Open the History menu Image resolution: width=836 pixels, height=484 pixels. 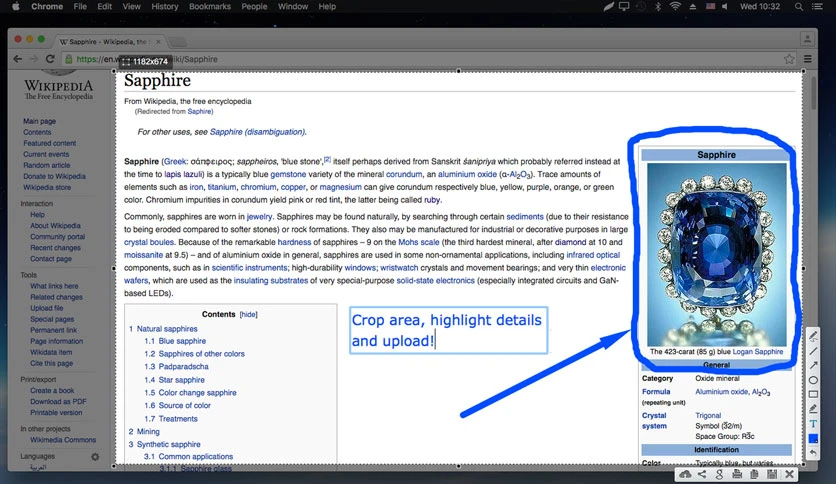(165, 6)
